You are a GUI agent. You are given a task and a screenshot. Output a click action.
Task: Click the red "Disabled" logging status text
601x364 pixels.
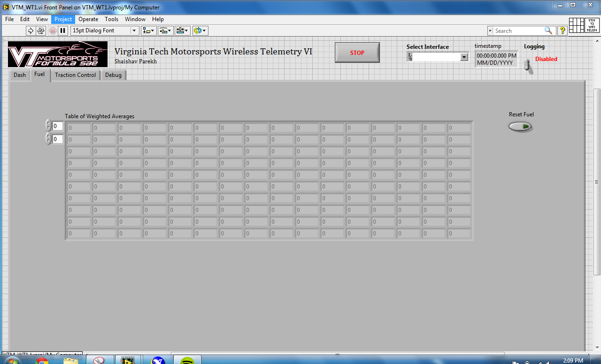pos(546,59)
